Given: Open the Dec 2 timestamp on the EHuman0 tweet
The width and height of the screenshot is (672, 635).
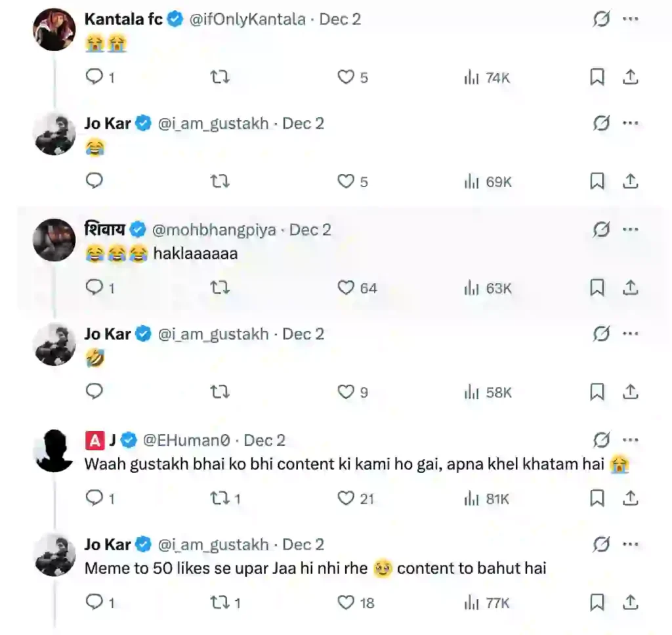Looking at the screenshot, I should [x=264, y=440].
